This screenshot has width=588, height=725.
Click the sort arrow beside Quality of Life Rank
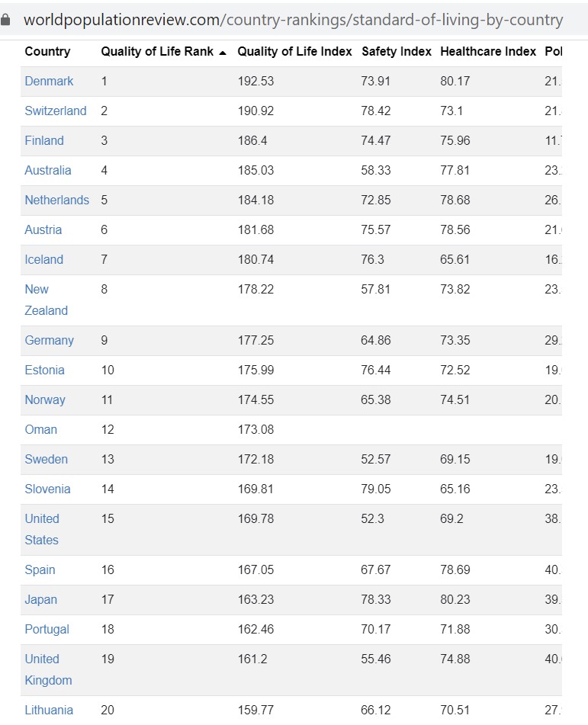[x=223, y=53]
